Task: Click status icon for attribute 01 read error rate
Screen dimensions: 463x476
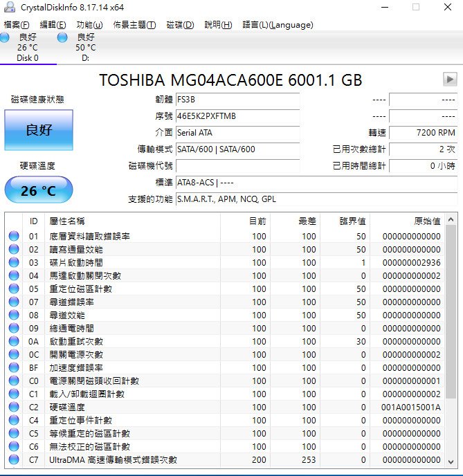Action: click(x=14, y=236)
